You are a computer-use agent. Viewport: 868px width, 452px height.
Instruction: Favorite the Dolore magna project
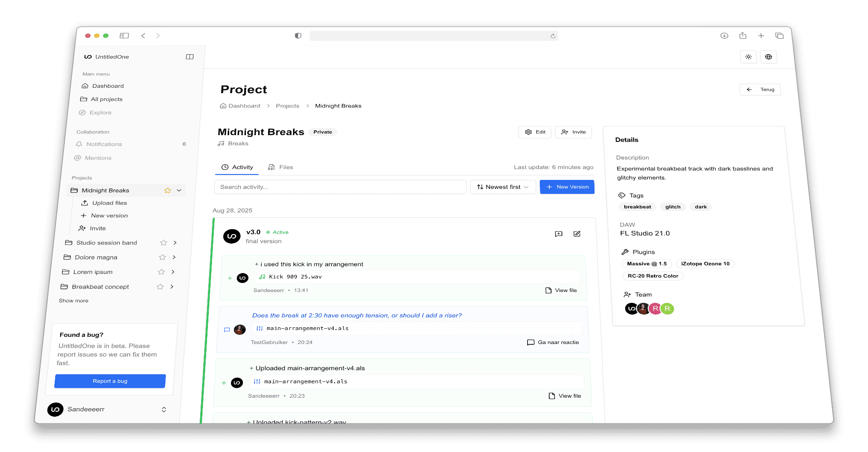click(x=162, y=257)
